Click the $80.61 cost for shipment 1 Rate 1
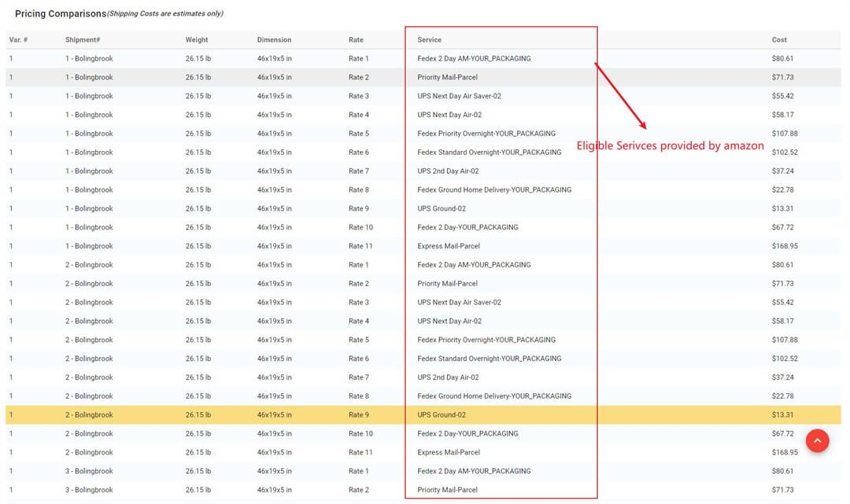 (x=783, y=58)
